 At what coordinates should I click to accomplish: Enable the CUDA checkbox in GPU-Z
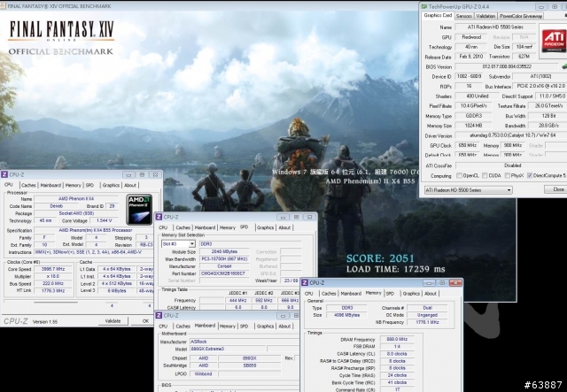pyautogui.click(x=485, y=175)
